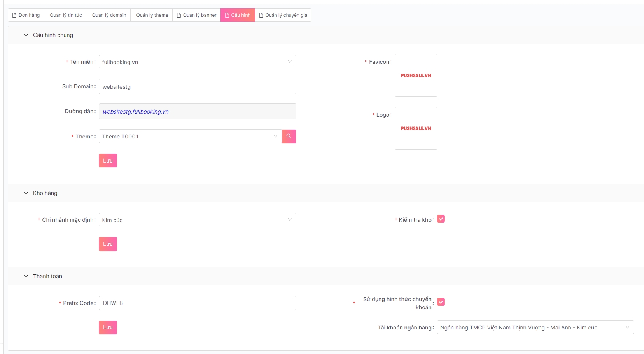Toggle Sử dụng hình thức chuyển khoản checkbox
This screenshot has width=644, height=354.
(x=441, y=302)
